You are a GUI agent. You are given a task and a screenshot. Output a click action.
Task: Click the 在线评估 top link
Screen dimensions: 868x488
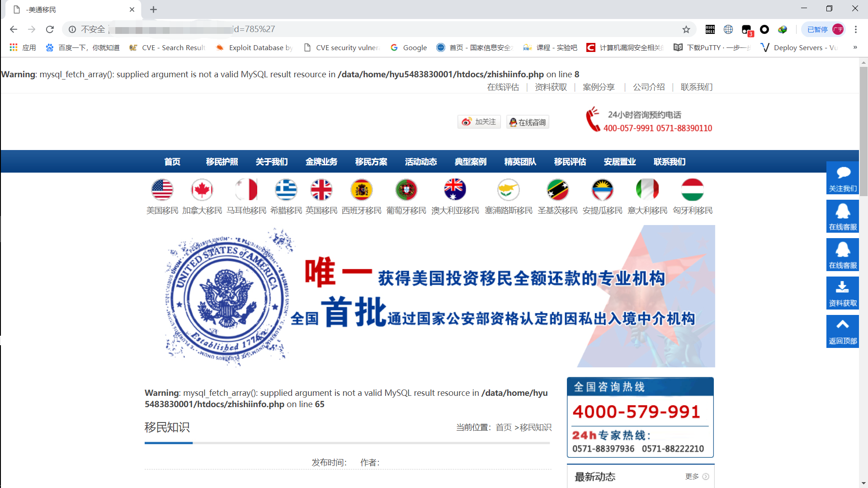tap(503, 87)
